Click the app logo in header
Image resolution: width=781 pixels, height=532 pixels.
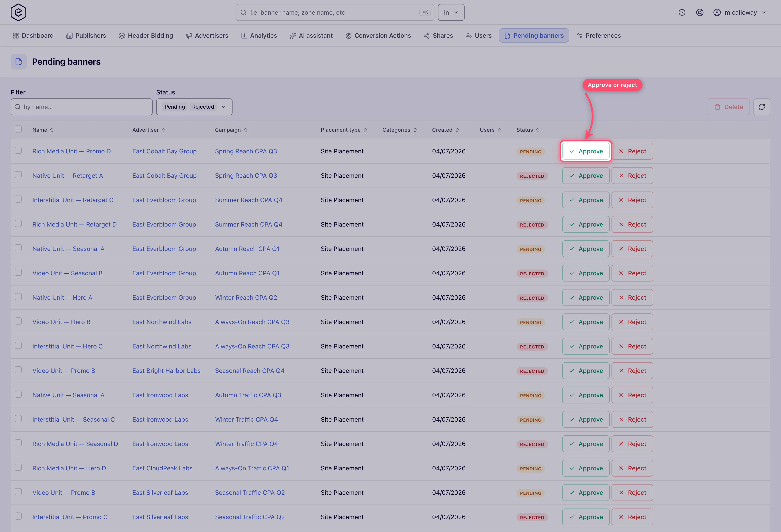pyautogui.click(x=18, y=12)
